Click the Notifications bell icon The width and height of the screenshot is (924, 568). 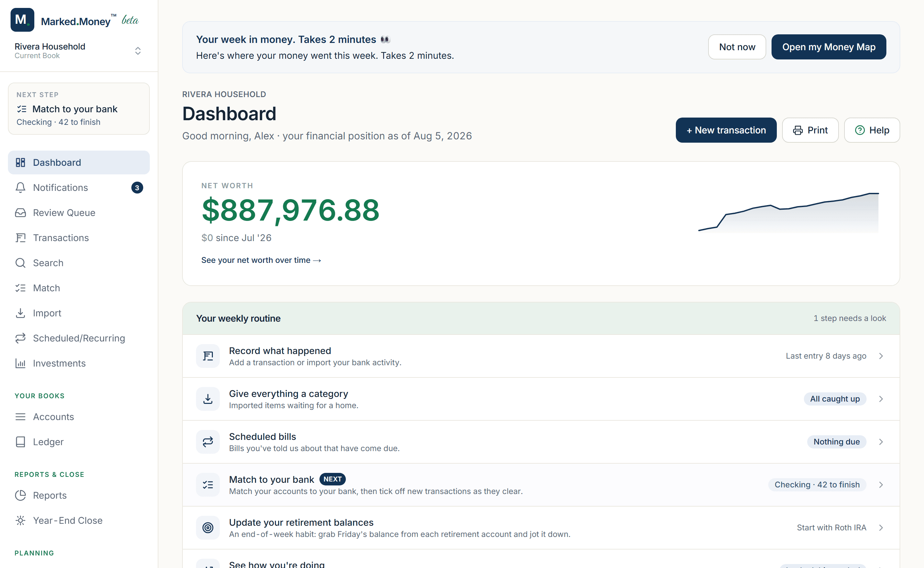(20, 188)
